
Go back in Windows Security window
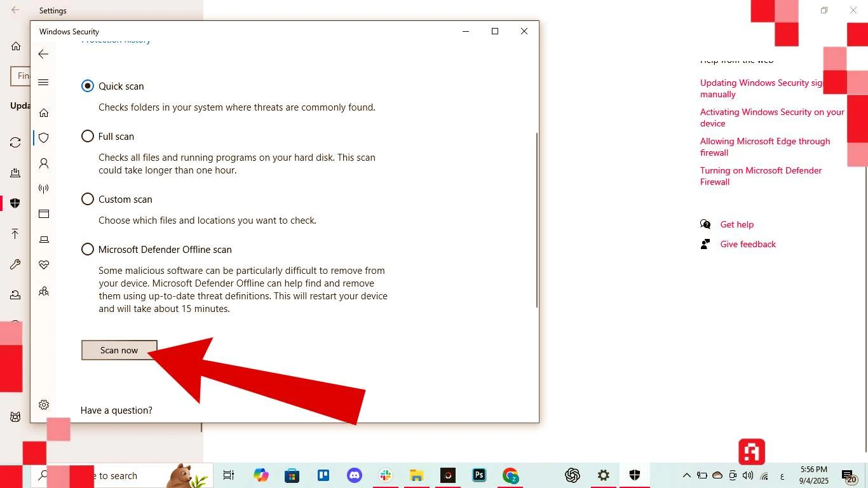(x=43, y=54)
